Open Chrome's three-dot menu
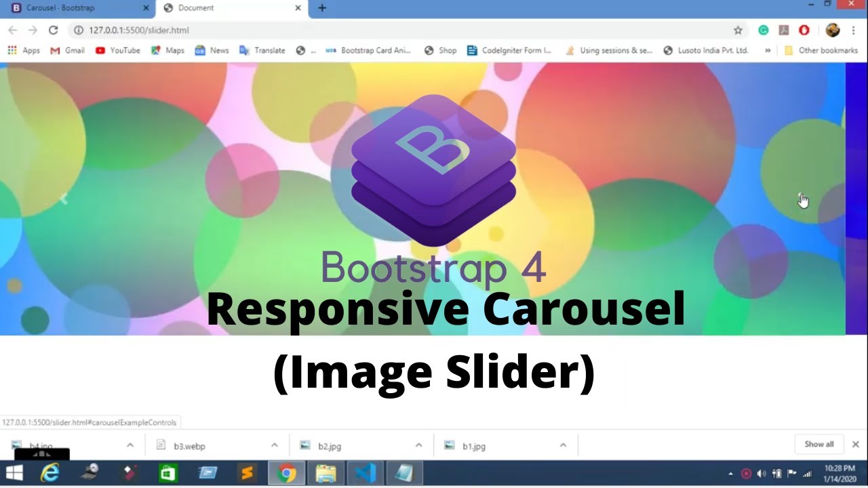This screenshot has width=868, height=488. coord(853,30)
